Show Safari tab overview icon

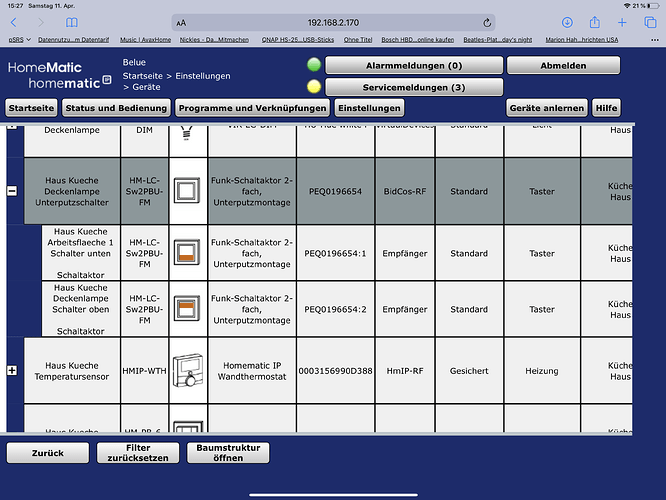pos(649,22)
